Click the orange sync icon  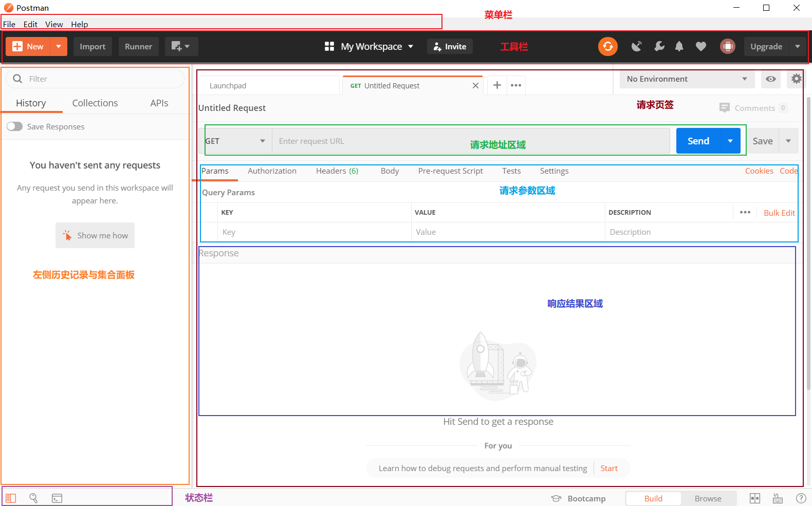coord(607,46)
